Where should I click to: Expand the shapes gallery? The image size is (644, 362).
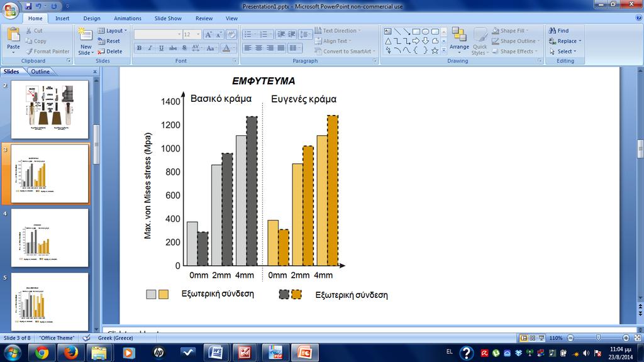[x=444, y=50]
